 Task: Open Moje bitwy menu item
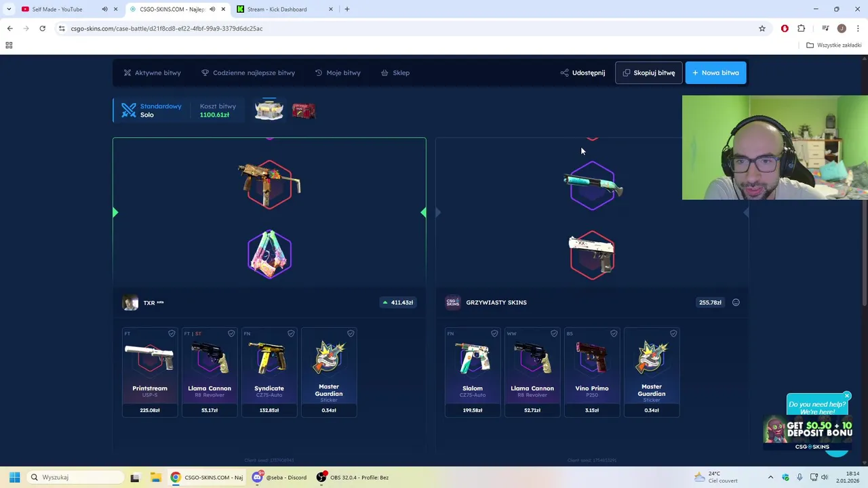tap(338, 73)
